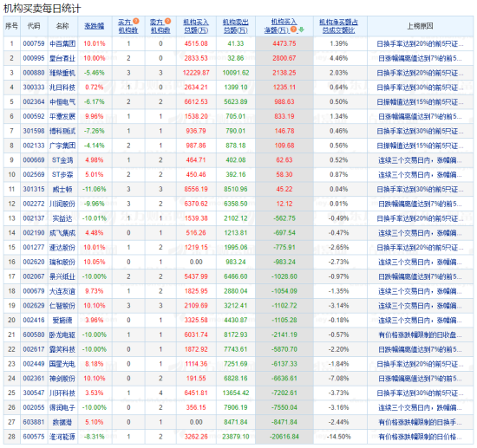The height and width of the screenshot is (448, 477).
Task: Click help icon beside 买方机构数 header
Action: [136, 21]
